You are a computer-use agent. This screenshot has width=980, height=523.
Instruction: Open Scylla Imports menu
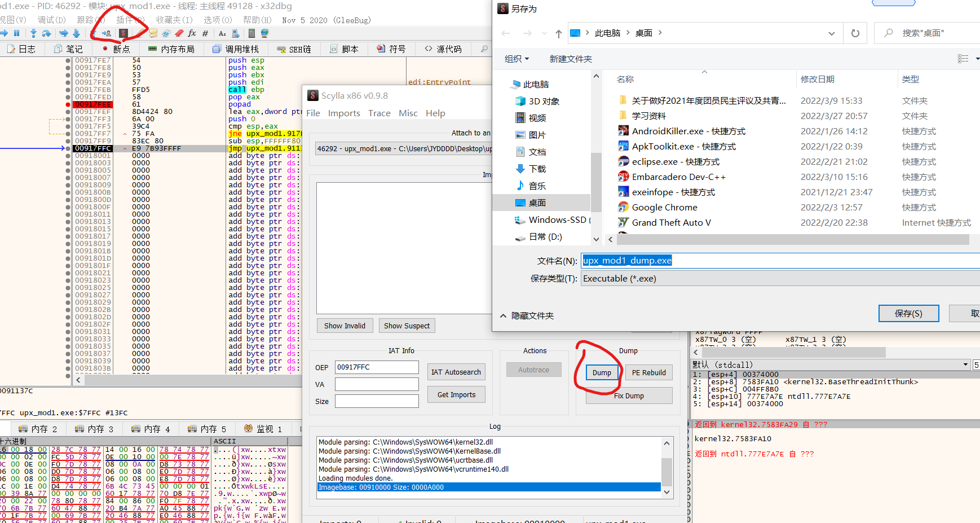click(x=344, y=113)
